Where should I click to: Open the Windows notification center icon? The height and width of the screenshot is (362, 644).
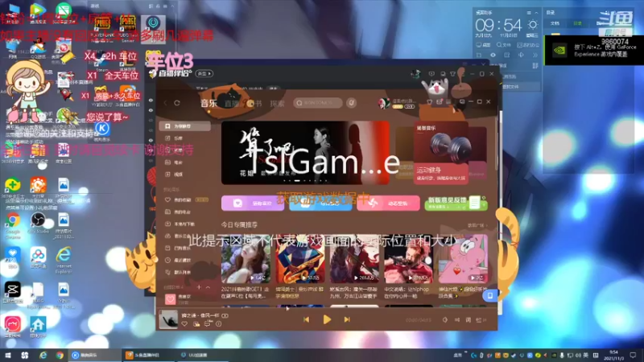pos(633,355)
